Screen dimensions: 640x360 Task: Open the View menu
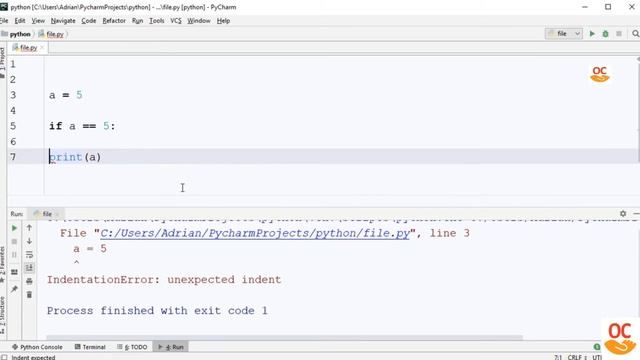(38, 20)
